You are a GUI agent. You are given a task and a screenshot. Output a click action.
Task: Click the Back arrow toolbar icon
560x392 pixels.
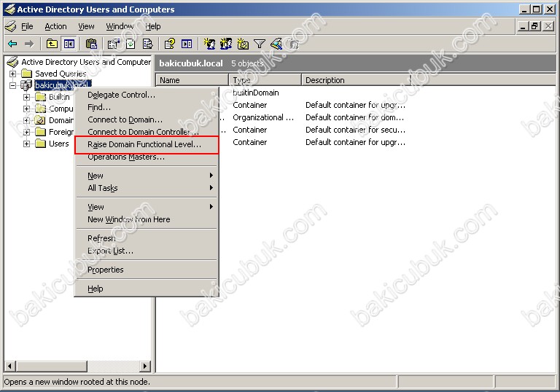pos(12,44)
